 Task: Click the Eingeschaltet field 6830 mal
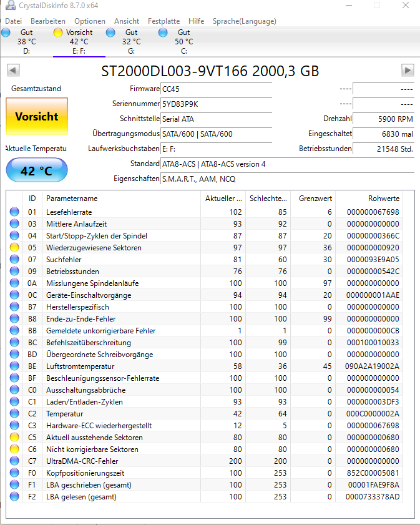coord(384,134)
